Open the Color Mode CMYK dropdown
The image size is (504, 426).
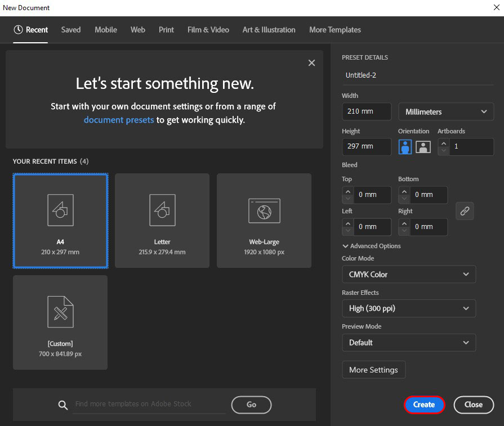(408, 275)
